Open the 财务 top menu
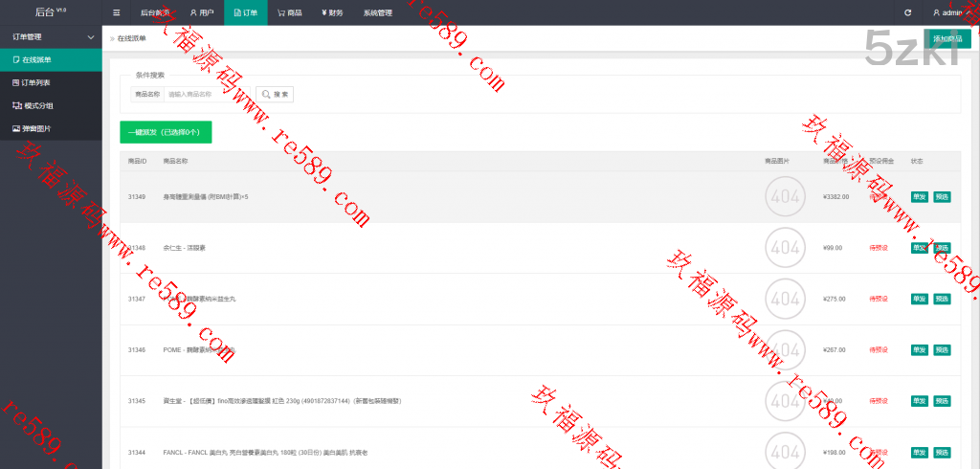The height and width of the screenshot is (469, 980). pos(332,12)
